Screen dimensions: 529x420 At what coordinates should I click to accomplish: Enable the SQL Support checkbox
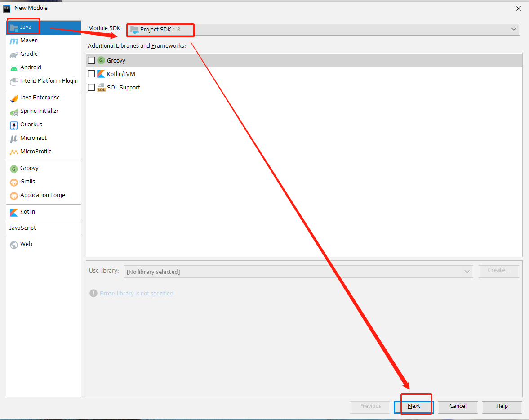coord(91,87)
